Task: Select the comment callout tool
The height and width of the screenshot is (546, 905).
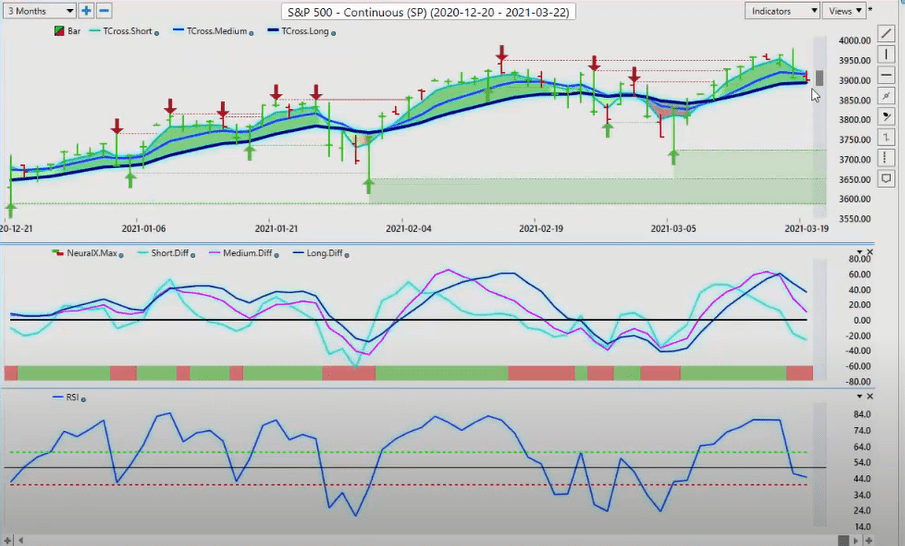Action: click(x=886, y=179)
